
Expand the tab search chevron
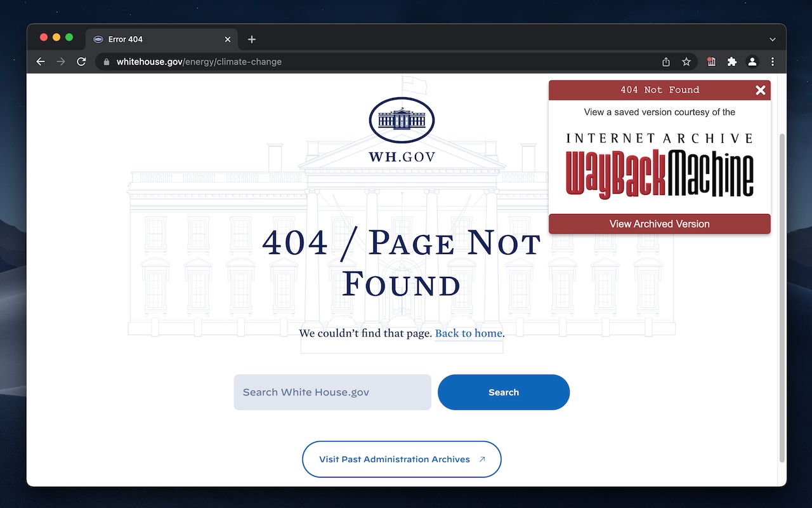click(x=773, y=39)
